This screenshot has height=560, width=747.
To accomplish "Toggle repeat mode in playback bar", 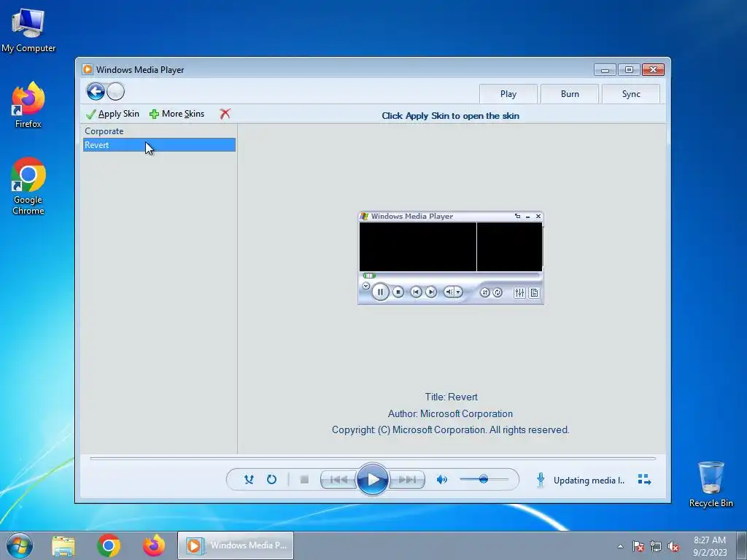I will [x=271, y=480].
